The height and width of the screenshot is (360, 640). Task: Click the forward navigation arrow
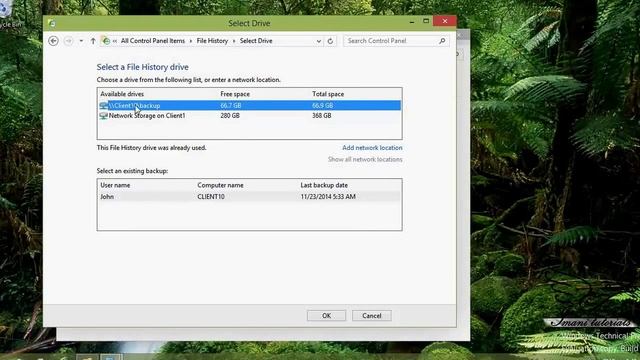[68, 41]
